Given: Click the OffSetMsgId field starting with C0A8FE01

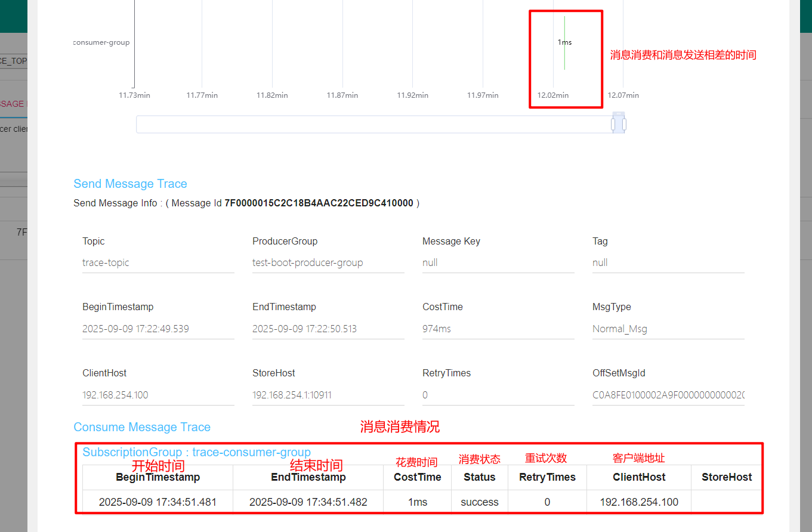Looking at the screenshot, I should tap(668, 395).
